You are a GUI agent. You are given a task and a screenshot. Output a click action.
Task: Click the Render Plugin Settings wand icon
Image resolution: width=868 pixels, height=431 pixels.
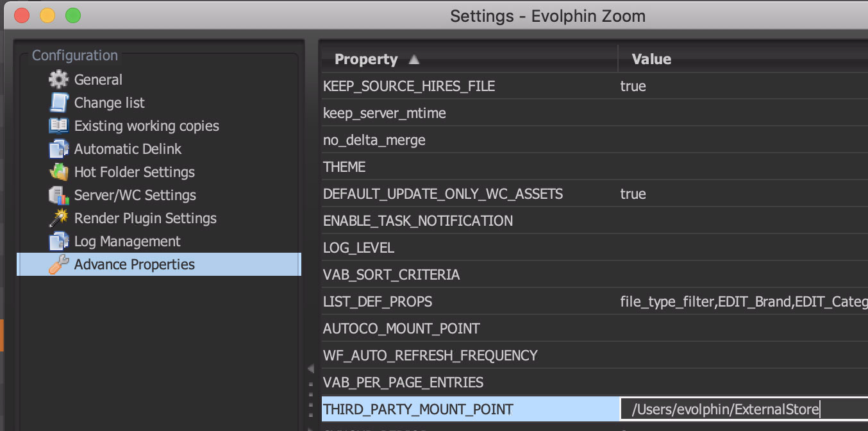pos(58,218)
